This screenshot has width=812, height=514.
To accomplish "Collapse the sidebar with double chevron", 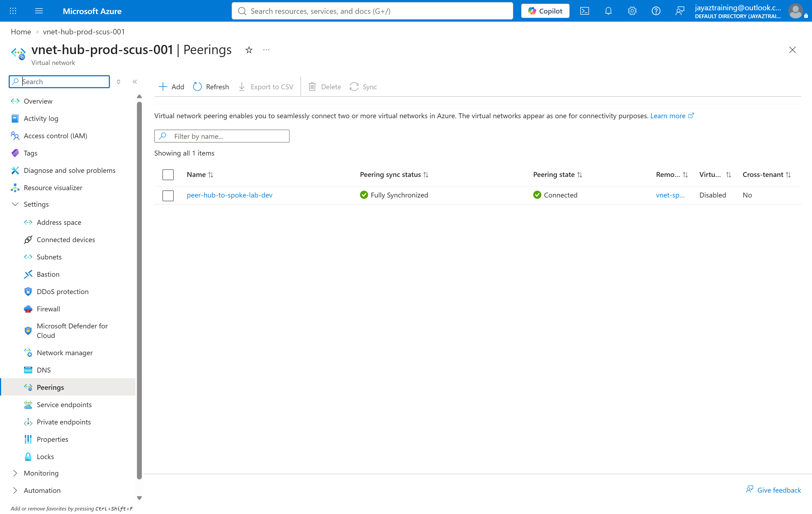I will pos(135,82).
